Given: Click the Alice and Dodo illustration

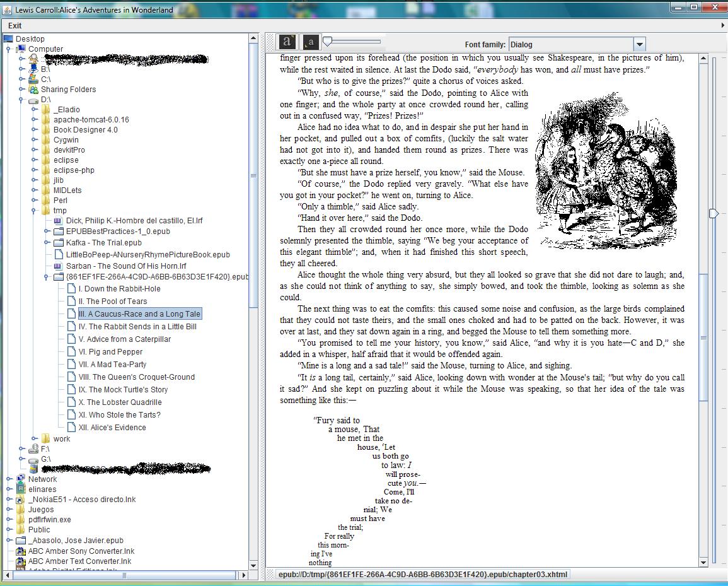Looking at the screenshot, I should click(606, 170).
